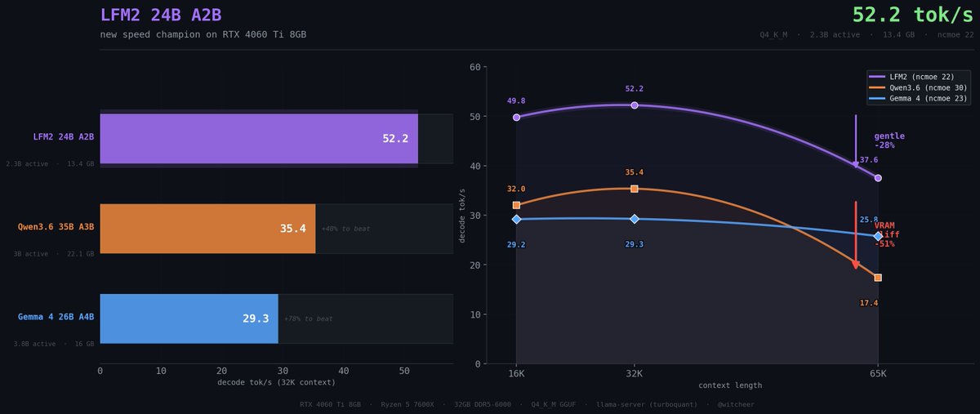Click the 52.2 value inside purple bar
This screenshot has height=414, width=980.
click(x=395, y=139)
